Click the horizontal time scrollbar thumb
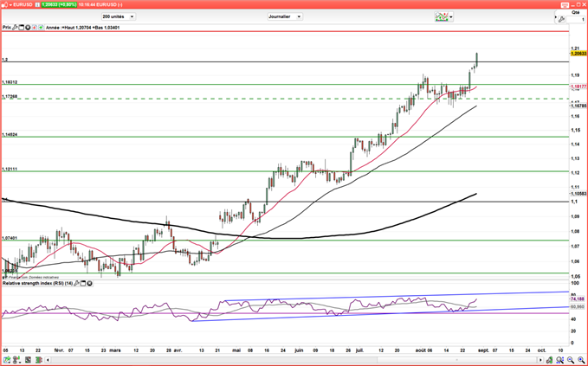 point(456,360)
